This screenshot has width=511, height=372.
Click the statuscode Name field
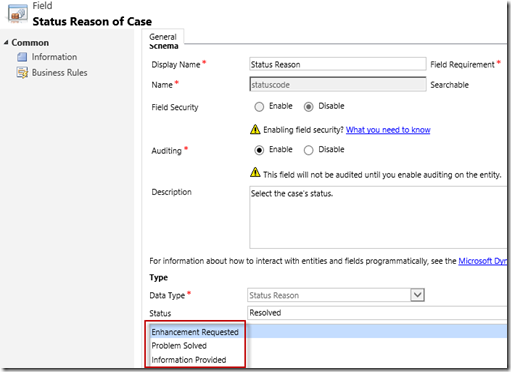pos(338,85)
